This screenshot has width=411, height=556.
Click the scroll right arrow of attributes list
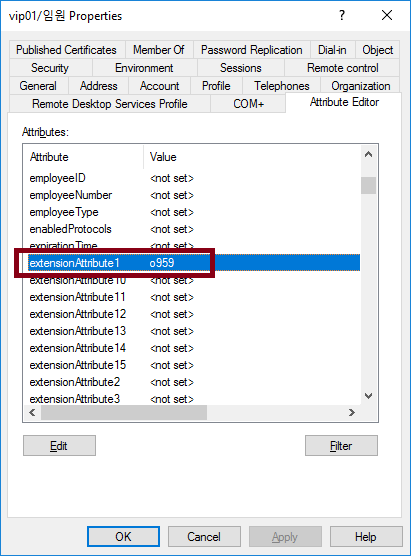click(x=352, y=412)
